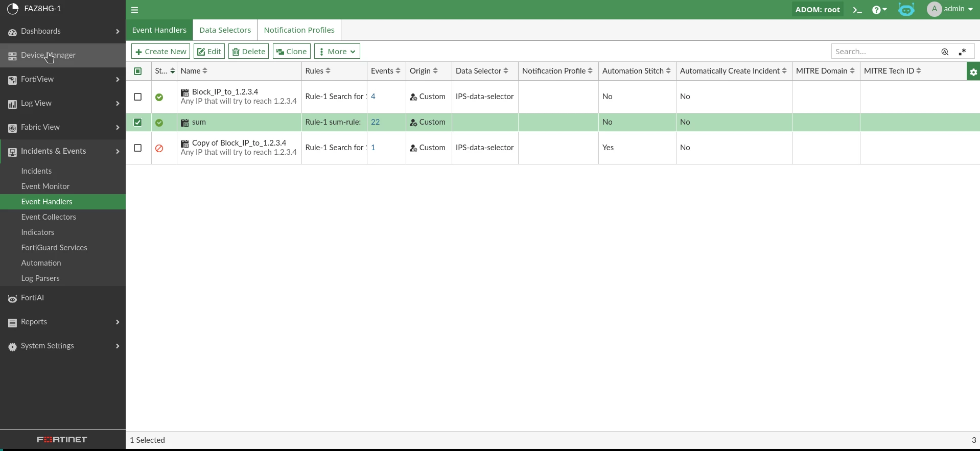980x451 pixels.
Task: Open the More dropdown menu
Action: coord(337,52)
